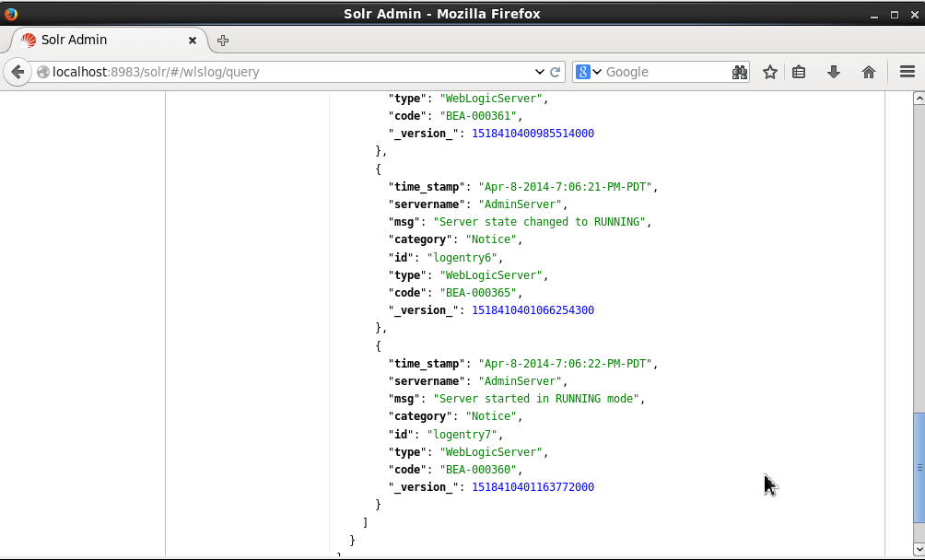Click "WebLogicServer" type above code BEA-000361
925x560 pixels.
tap(491, 99)
